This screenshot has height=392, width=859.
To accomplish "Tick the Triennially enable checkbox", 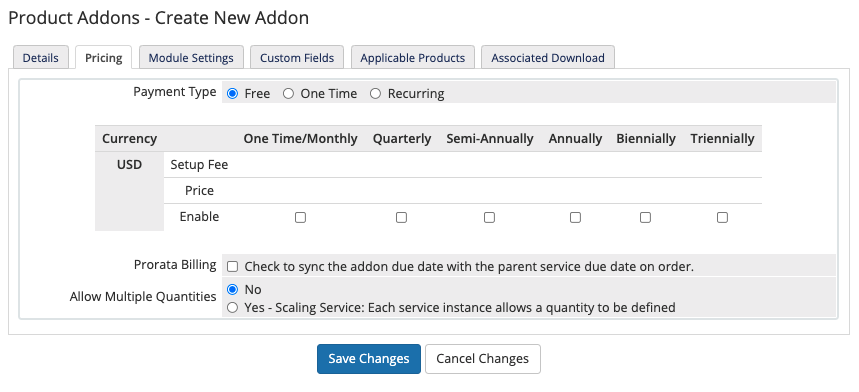I will (x=723, y=217).
